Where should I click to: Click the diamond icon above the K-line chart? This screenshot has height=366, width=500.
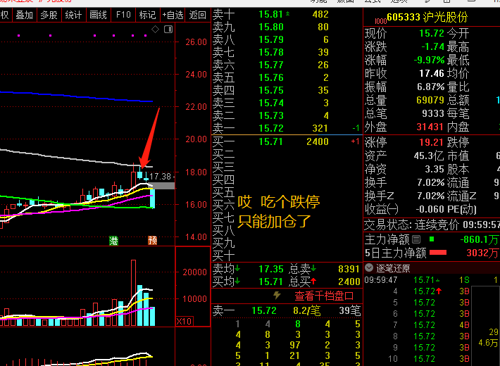click(155, 29)
